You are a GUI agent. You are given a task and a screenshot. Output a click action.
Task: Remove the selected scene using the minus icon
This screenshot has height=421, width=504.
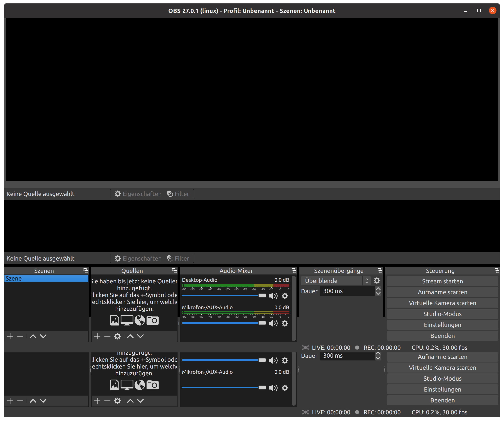[20, 336]
